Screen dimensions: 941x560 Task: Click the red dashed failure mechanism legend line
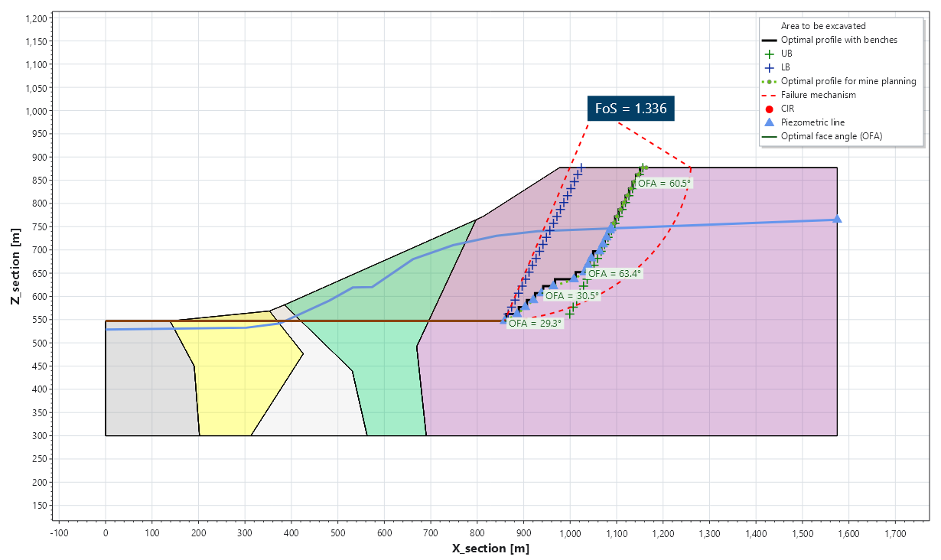pyautogui.click(x=770, y=95)
